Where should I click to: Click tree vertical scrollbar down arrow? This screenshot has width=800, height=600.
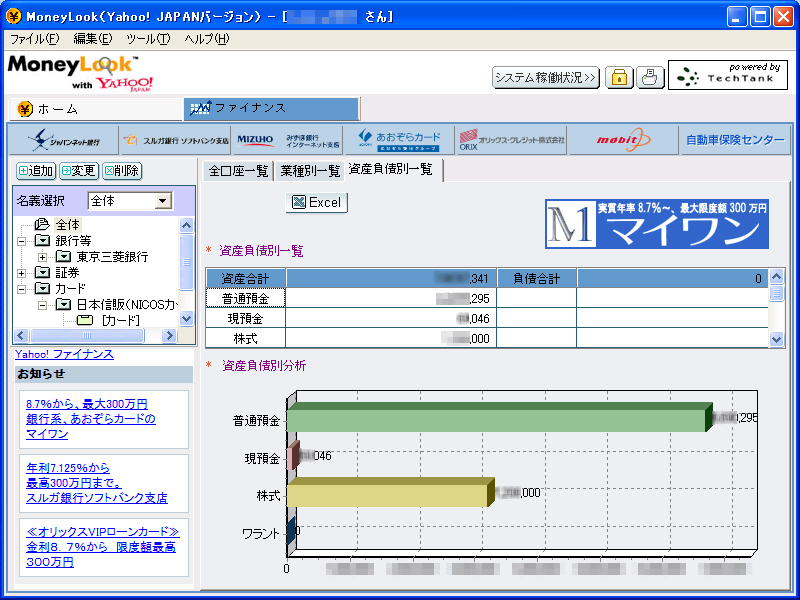click(186, 319)
